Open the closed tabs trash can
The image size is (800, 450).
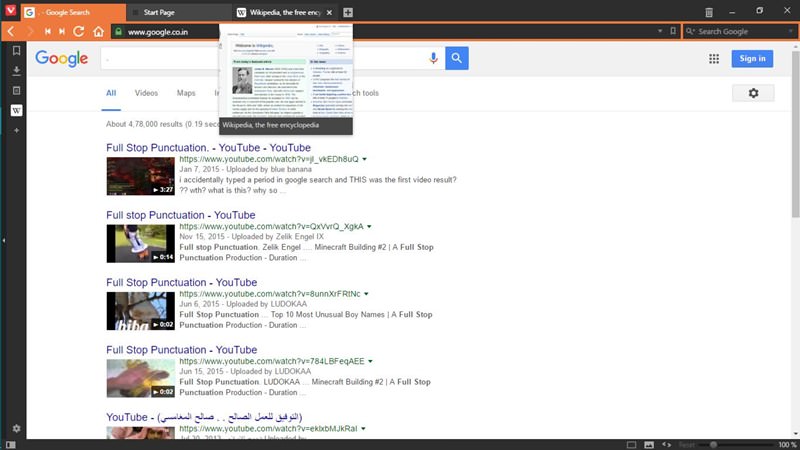(x=709, y=12)
